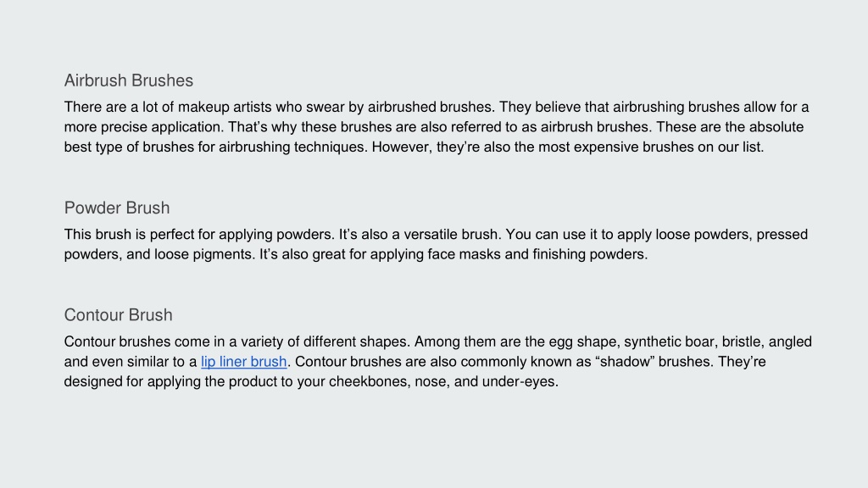Click 'synthetic boar' in contour paragraph
Screen dimensions: 868x488
click(669, 342)
